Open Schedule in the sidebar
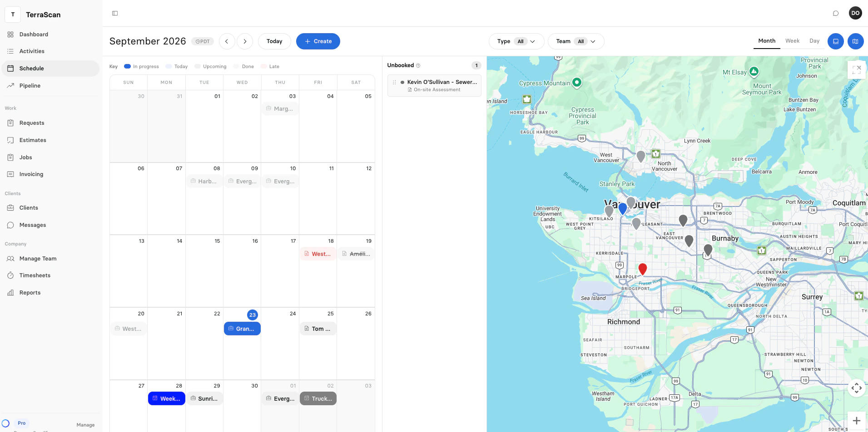This screenshot has height=432, width=868. [50, 69]
